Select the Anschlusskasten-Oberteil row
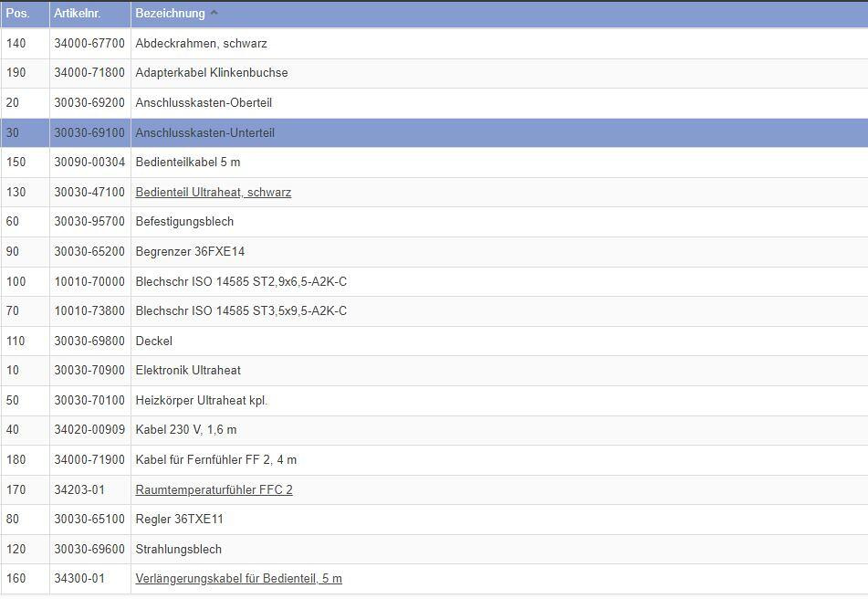 coord(204,103)
